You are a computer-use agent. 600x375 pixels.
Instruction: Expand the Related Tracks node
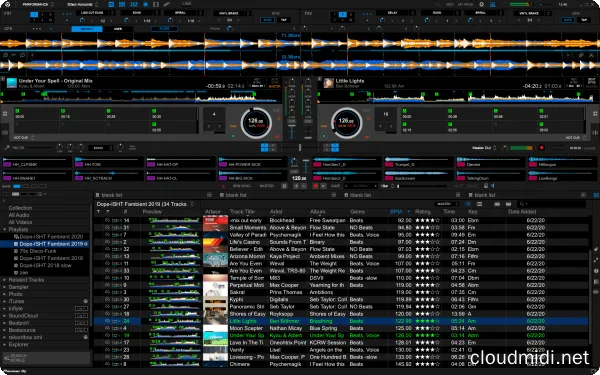point(5,280)
